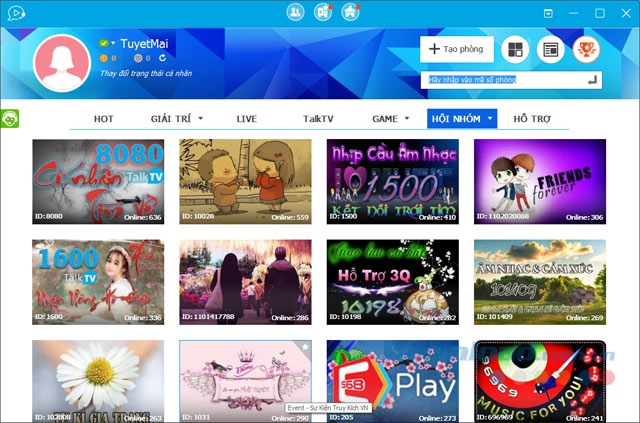Viewport: 640px width, 423px height.
Task: Click the green monkey sidebar icon
Action: point(10,119)
